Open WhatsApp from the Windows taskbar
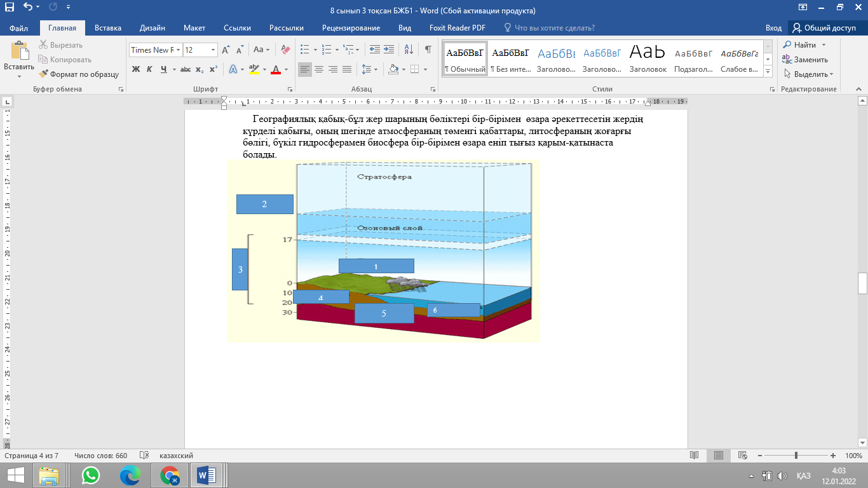Screen dimensions: 868x488 click(91, 475)
